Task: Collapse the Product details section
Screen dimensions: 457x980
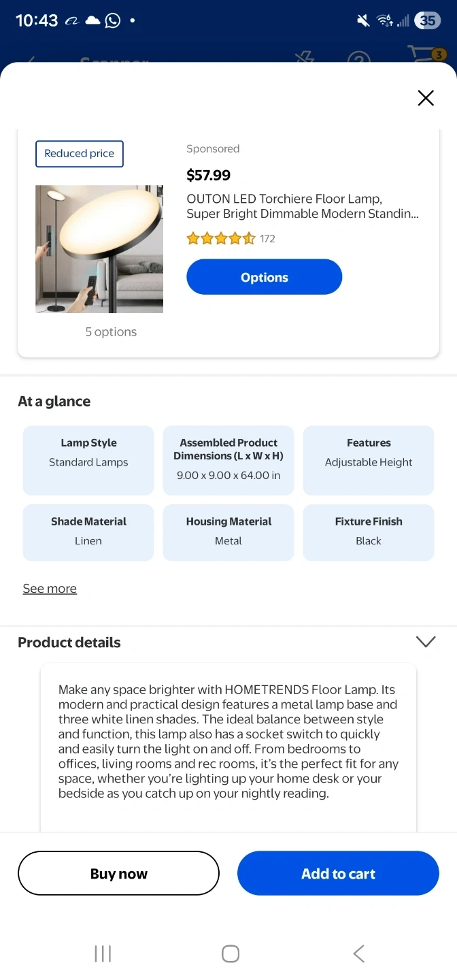Action: pos(425,642)
